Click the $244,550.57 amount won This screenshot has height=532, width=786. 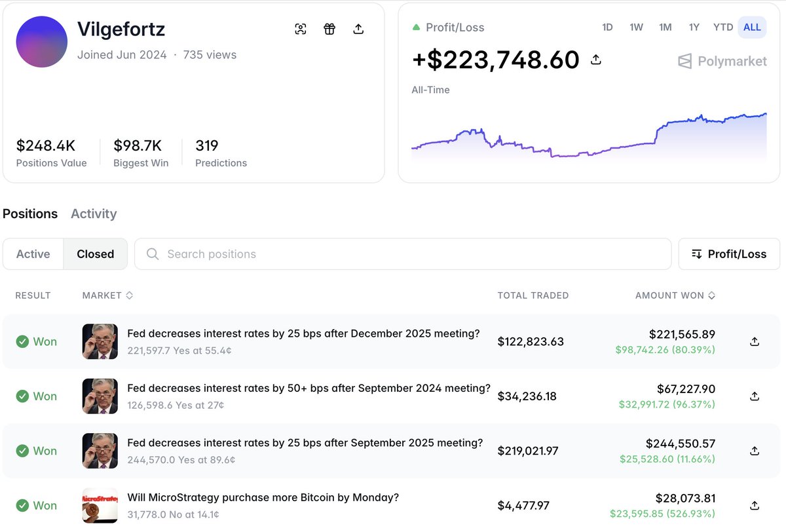680,444
